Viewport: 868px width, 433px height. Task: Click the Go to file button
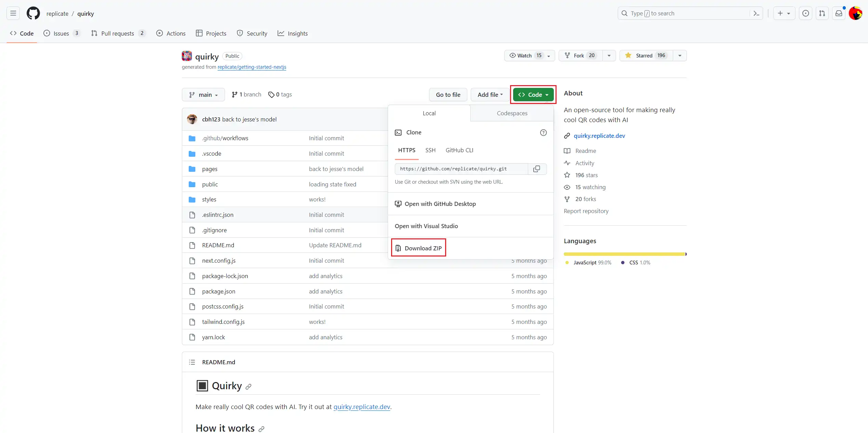click(x=448, y=95)
